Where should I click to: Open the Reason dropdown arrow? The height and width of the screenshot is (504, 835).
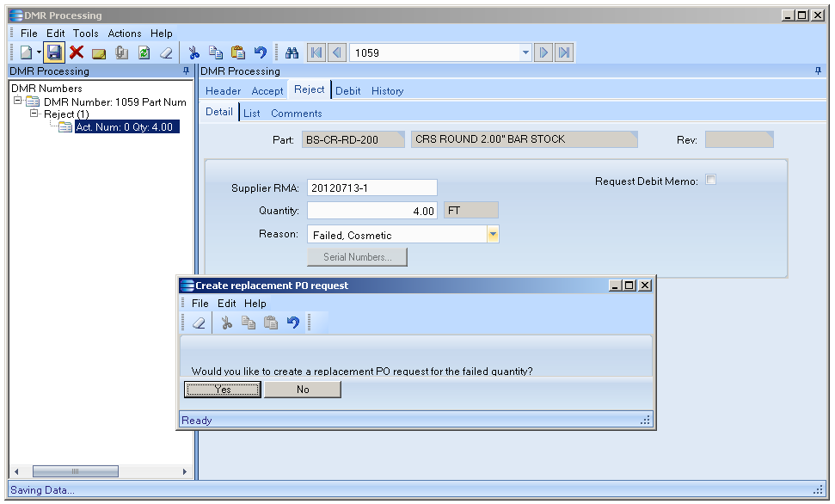493,235
